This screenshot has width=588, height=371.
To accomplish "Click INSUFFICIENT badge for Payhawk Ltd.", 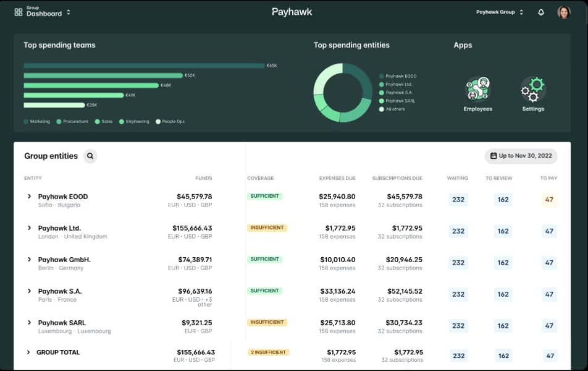I will tap(267, 228).
